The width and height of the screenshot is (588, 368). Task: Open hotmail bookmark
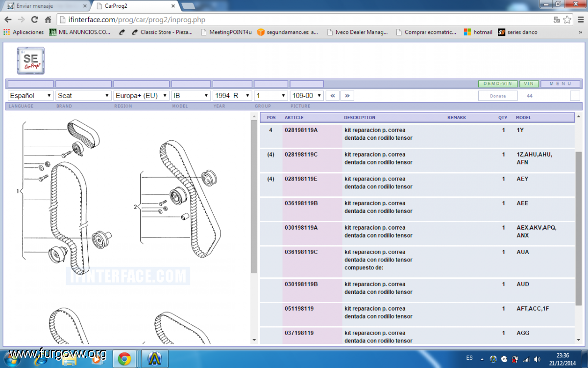click(x=478, y=32)
